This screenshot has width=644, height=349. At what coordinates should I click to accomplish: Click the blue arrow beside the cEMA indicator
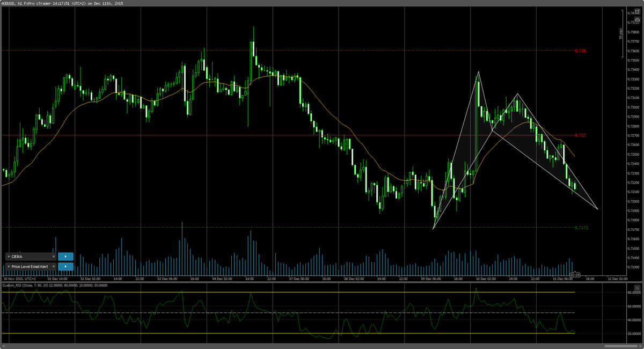click(65, 256)
